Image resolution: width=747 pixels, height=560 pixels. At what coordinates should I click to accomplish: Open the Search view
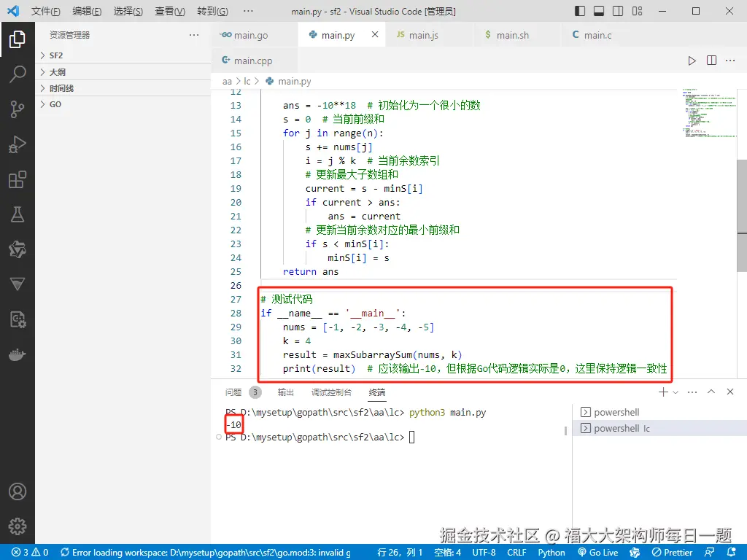(x=18, y=74)
